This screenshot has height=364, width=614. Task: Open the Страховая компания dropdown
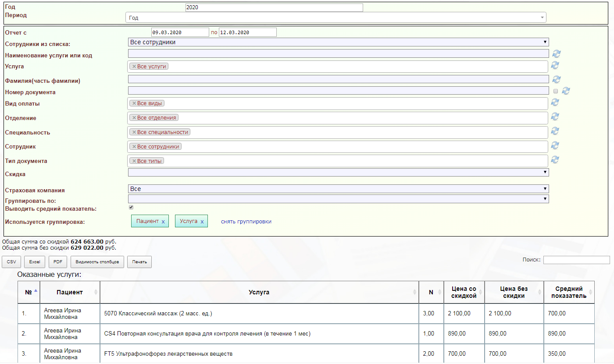click(338, 189)
